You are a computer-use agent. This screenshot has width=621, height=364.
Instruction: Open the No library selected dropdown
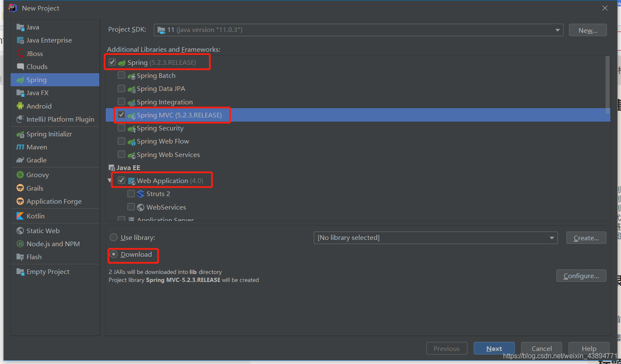click(x=436, y=238)
